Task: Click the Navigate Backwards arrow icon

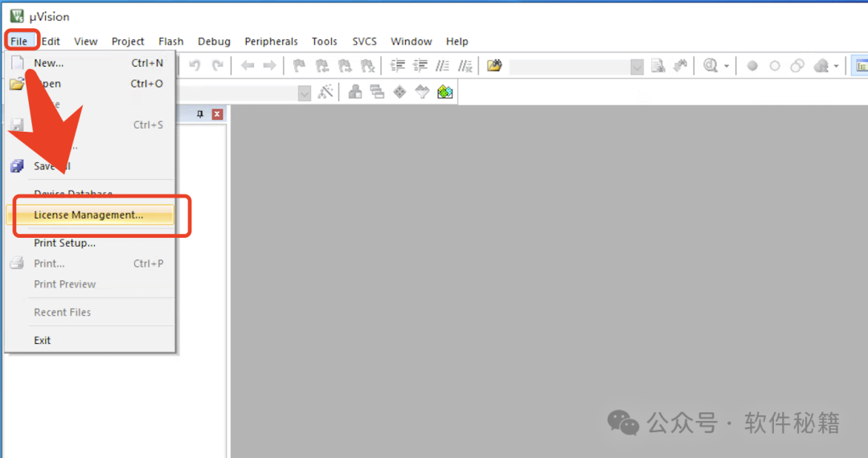Action: [248, 66]
